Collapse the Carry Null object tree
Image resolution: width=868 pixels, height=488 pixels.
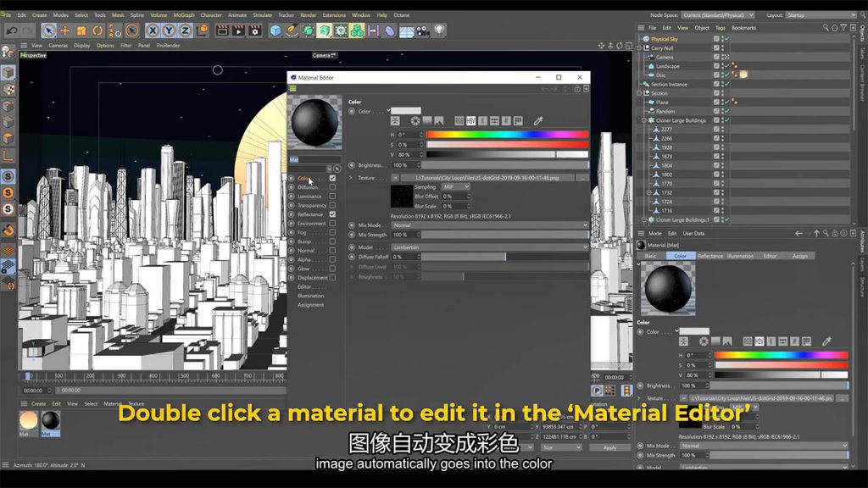point(639,48)
